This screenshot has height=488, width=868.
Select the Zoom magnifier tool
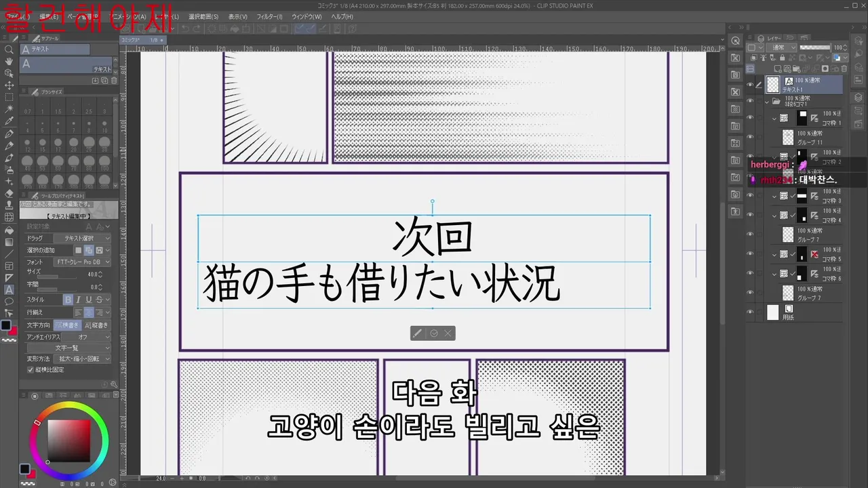click(x=9, y=49)
